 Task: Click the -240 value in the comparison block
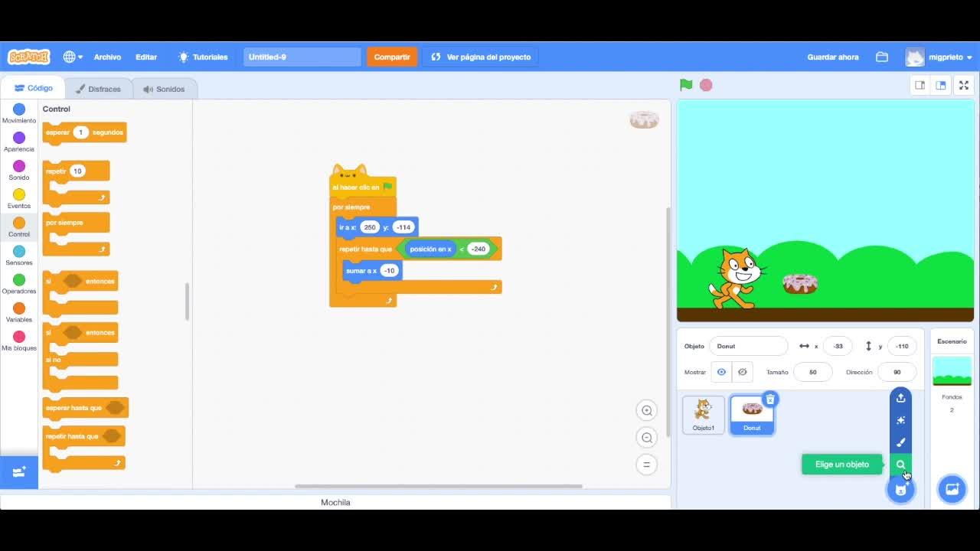(x=478, y=249)
